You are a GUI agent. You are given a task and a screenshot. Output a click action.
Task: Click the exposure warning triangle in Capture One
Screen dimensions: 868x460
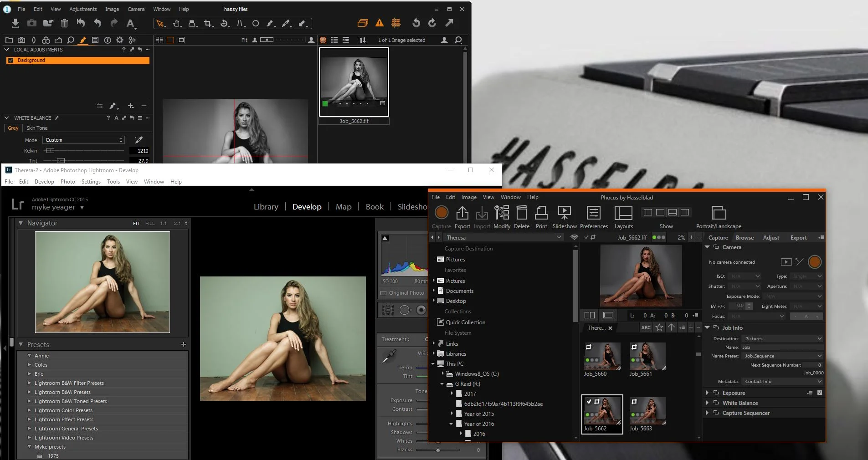point(379,23)
